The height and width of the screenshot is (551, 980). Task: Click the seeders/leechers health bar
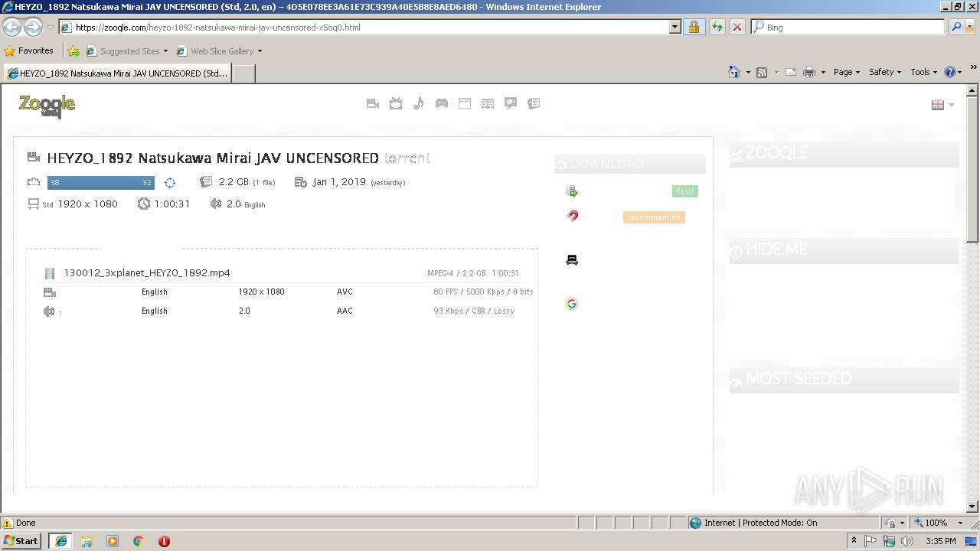pos(100,182)
